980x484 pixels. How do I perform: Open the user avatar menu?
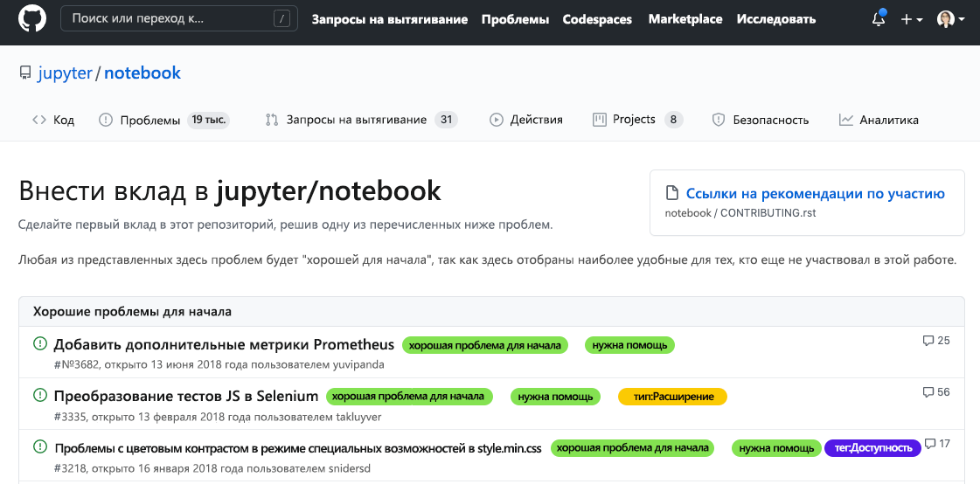[950, 19]
